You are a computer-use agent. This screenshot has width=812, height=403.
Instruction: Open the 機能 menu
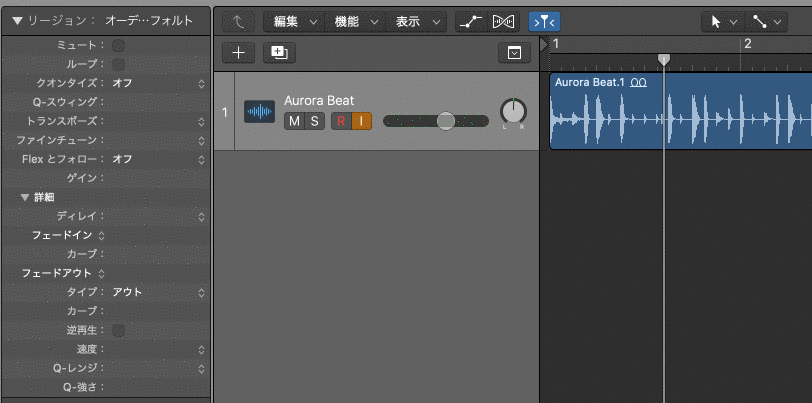tap(355, 22)
